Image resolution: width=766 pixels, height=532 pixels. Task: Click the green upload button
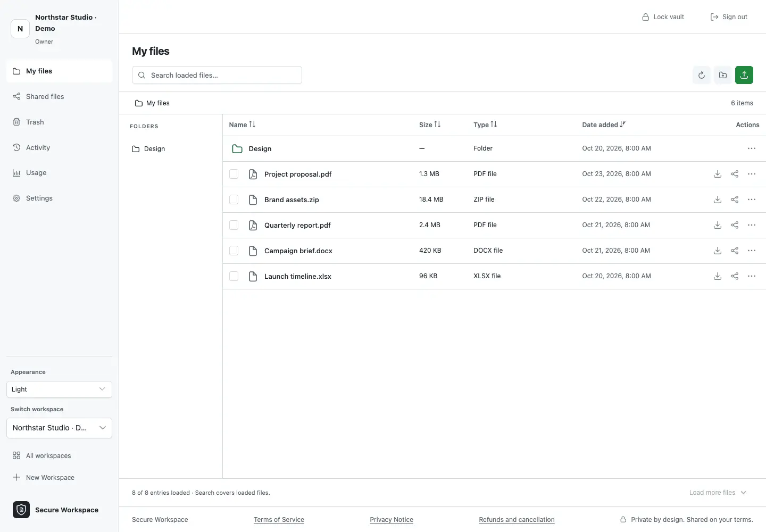(744, 75)
